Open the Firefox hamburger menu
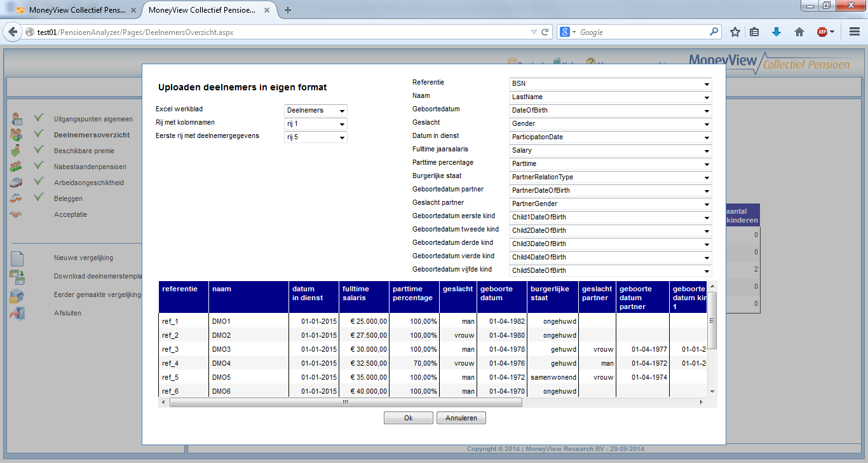Viewport: 868px width, 463px height. [x=855, y=32]
